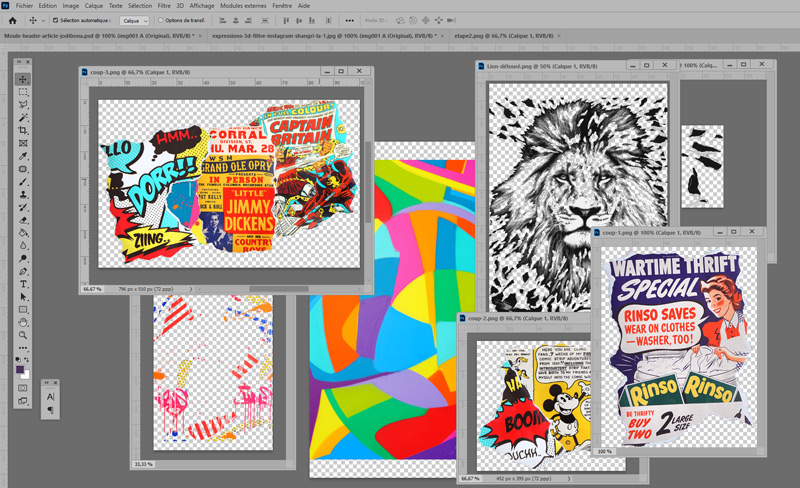The width and height of the screenshot is (800, 488).
Task: Close the etape2.png tab
Action: 559,36
